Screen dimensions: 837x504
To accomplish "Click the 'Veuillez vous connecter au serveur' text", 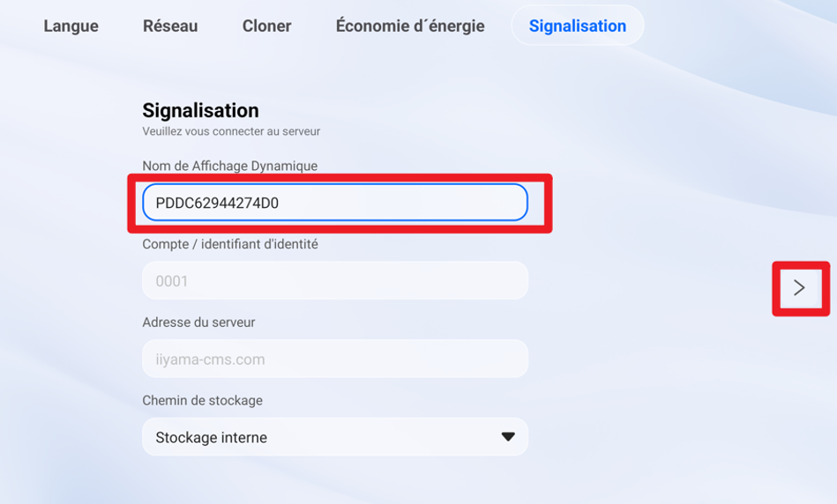I will [231, 131].
